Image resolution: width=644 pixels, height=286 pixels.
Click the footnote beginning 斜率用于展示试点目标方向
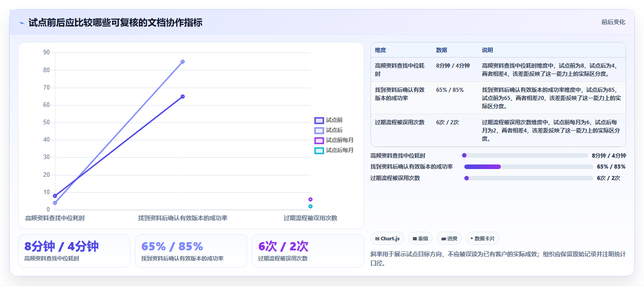(x=498, y=259)
